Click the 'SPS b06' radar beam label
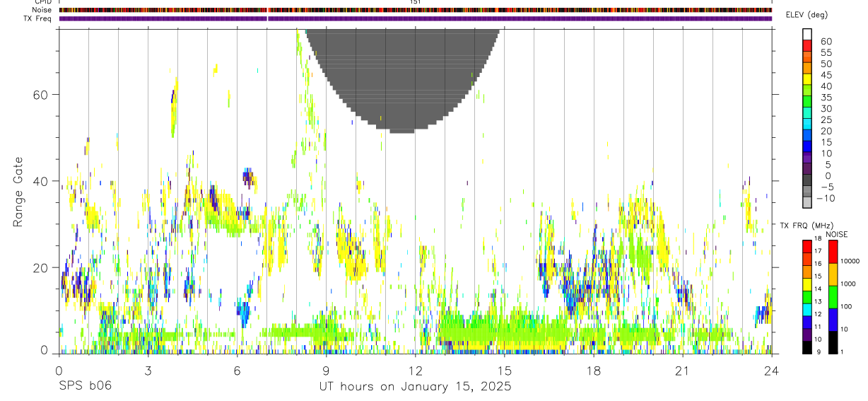 84,387
